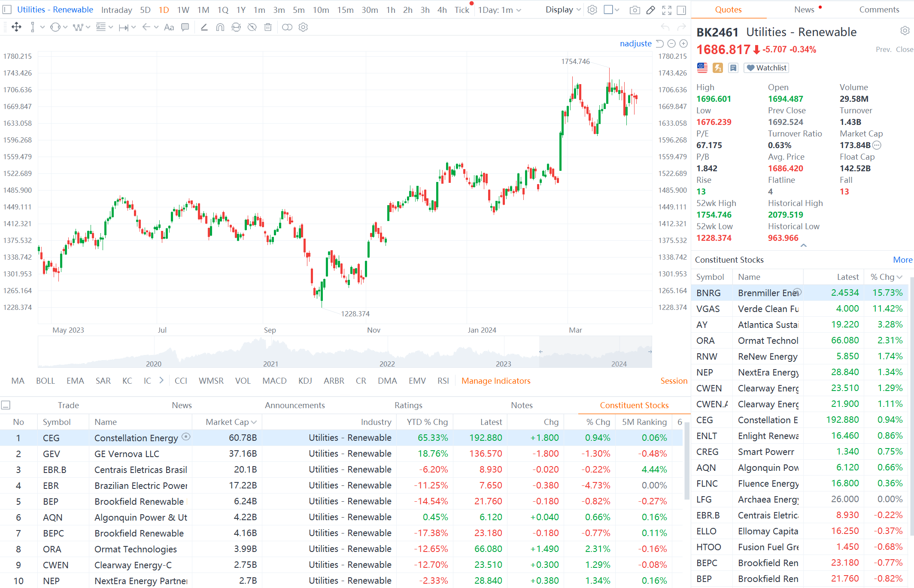Select the wave pattern drawing tool
Screen dimensions: 914x588
(x=78, y=27)
